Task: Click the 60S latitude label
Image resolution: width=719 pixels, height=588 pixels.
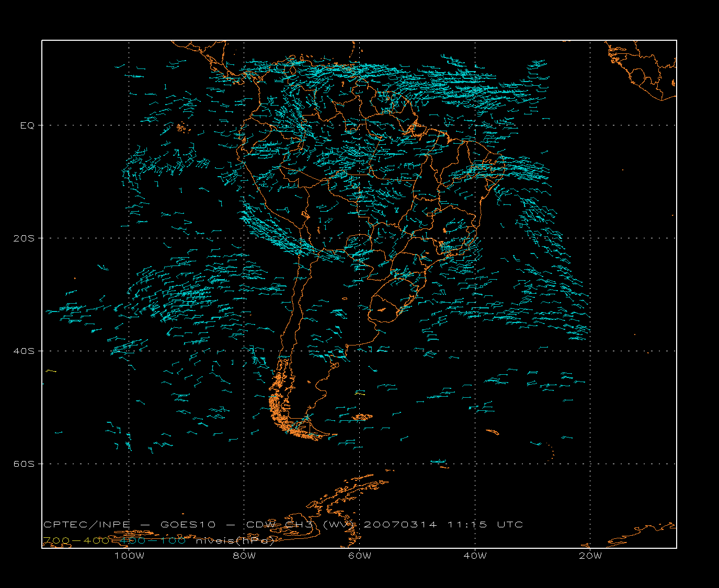Action: (x=24, y=464)
